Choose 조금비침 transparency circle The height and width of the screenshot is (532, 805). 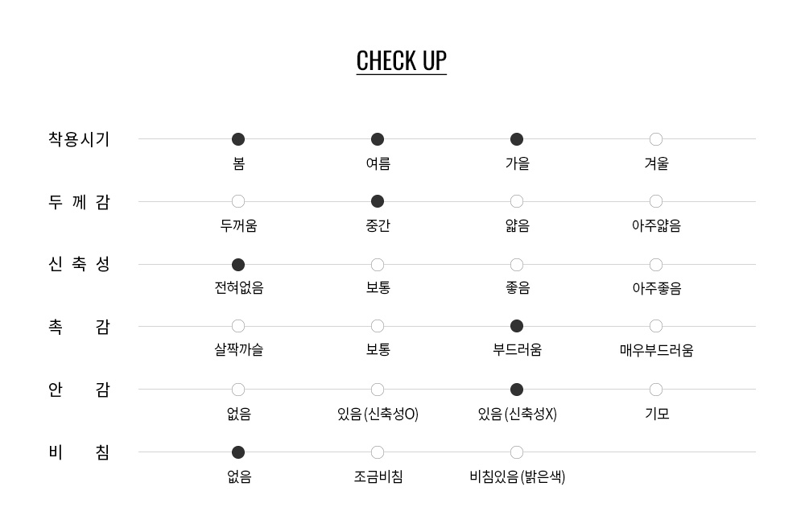[x=378, y=452]
